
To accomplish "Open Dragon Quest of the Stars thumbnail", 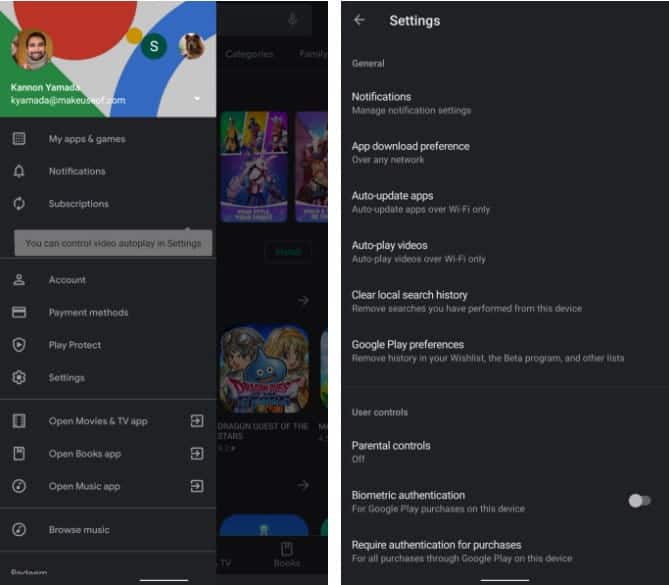I will pyautogui.click(x=264, y=369).
